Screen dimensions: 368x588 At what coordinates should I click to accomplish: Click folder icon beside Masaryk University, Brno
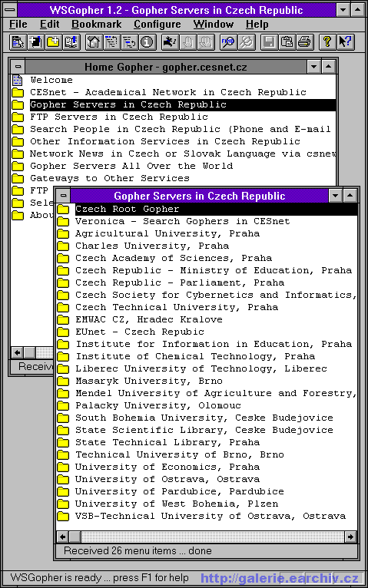63,382
